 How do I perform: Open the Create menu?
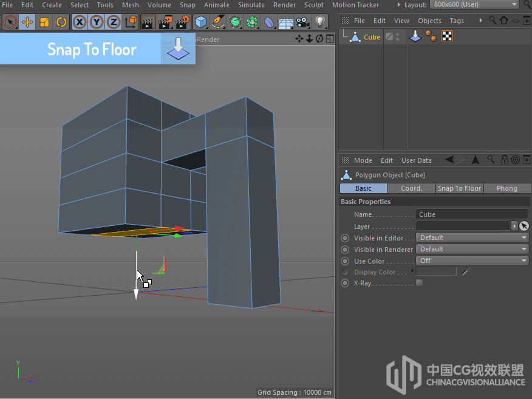coord(52,5)
